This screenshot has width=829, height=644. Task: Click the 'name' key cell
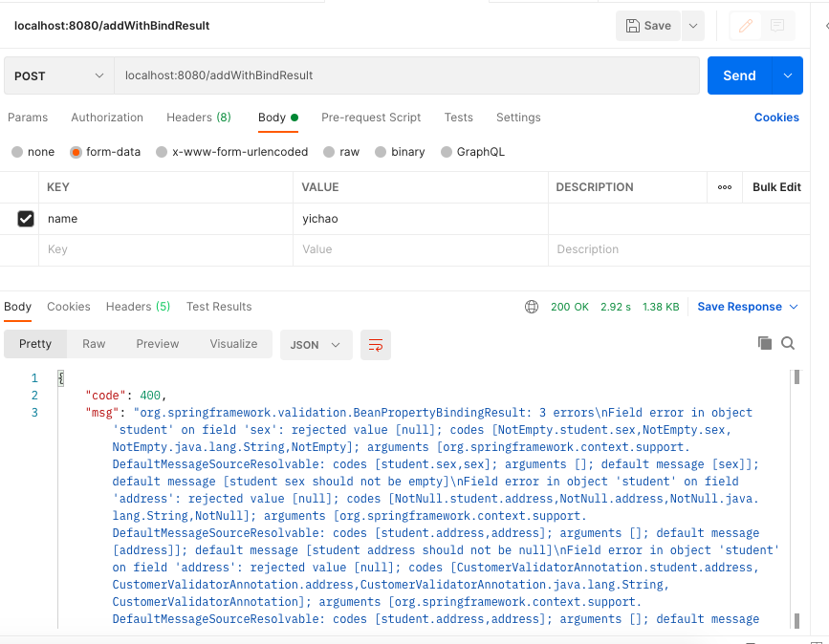(166, 219)
